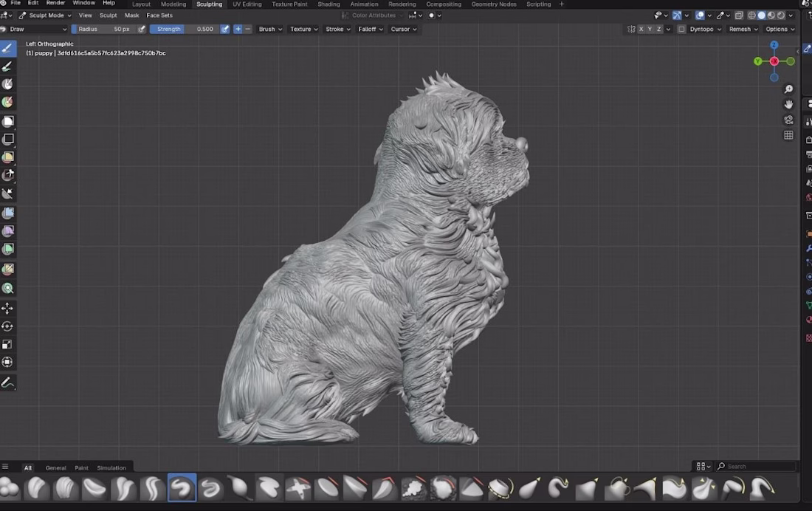Image resolution: width=812 pixels, height=511 pixels.
Task: Pick the Annotate pencil tool
Action: (x=8, y=383)
